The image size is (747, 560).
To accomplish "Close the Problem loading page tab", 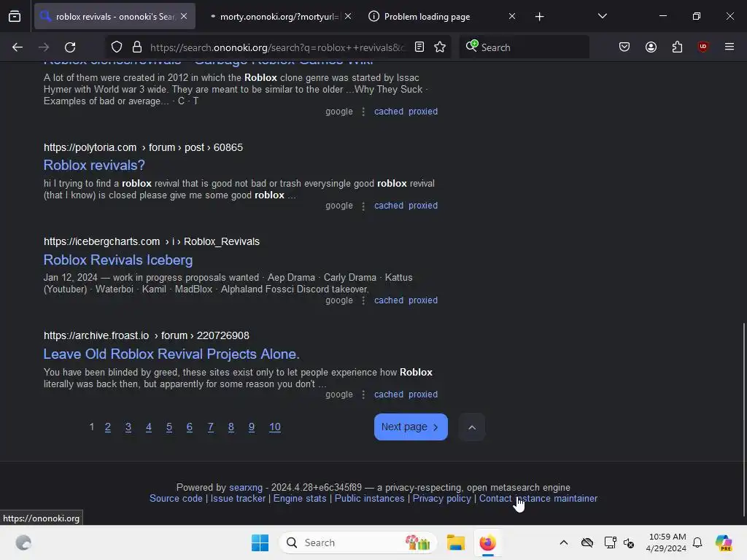I will [x=511, y=16].
